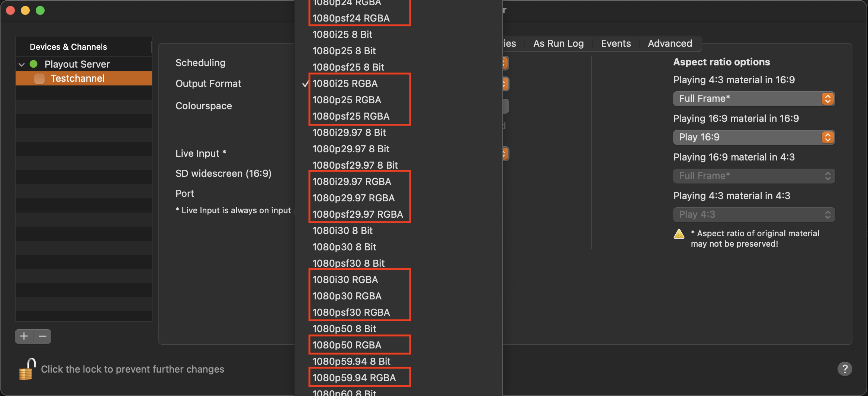
Task: Choose 1080p30 RGBA output format
Action: (x=398, y=296)
